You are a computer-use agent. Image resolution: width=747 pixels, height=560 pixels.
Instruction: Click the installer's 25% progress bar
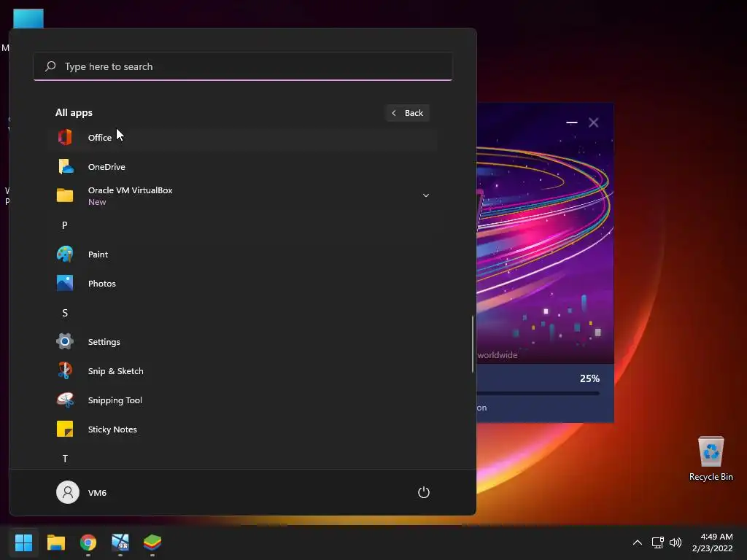[538, 393]
